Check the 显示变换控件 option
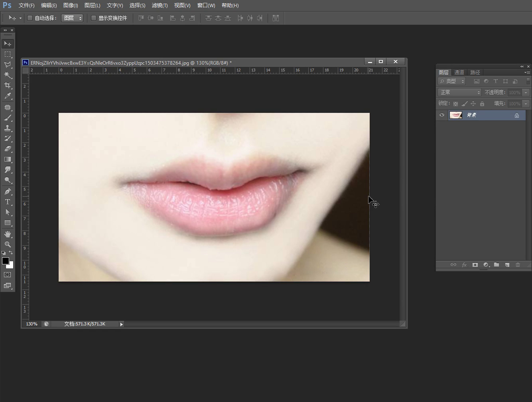Viewport: 532px width, 402px height. [94, 18]
